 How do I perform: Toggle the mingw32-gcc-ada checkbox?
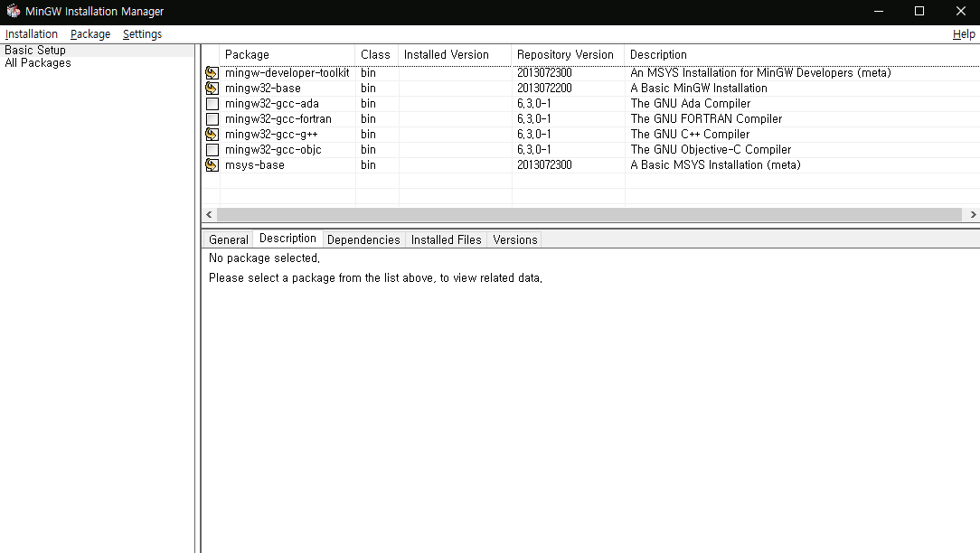[212, 104]
